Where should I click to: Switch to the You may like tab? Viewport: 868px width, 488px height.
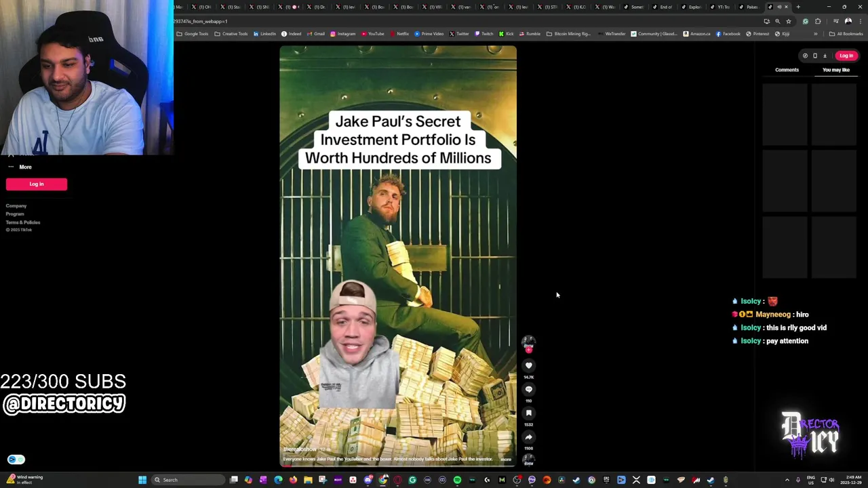(836, 70)
